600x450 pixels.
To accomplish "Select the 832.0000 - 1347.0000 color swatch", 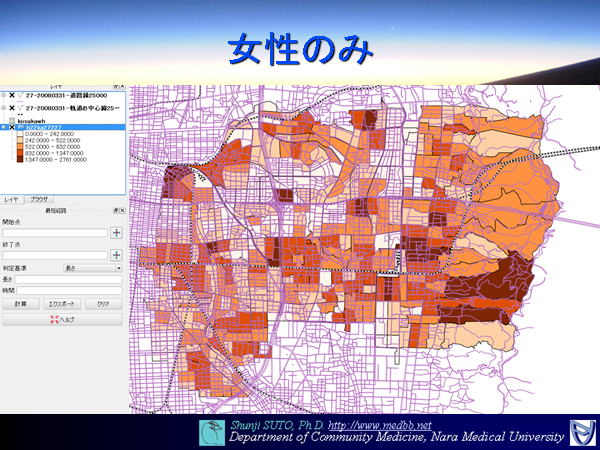I will click(20, 153).
